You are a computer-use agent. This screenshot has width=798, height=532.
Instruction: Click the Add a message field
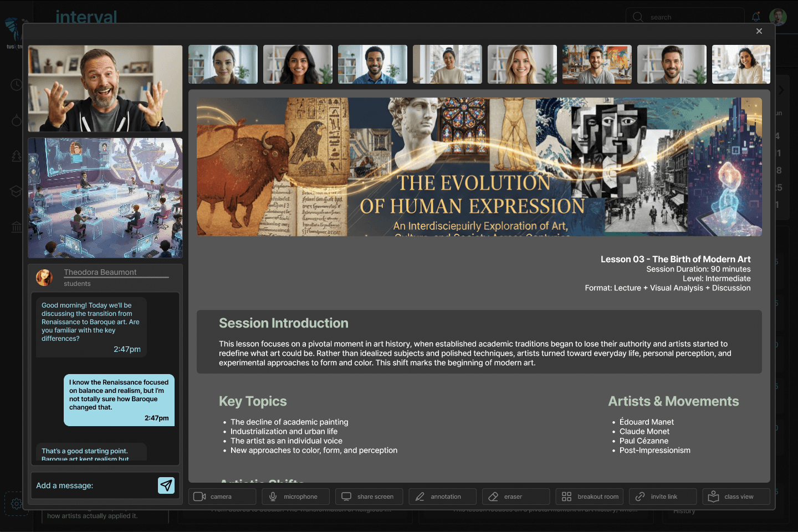tap(94, 485)
